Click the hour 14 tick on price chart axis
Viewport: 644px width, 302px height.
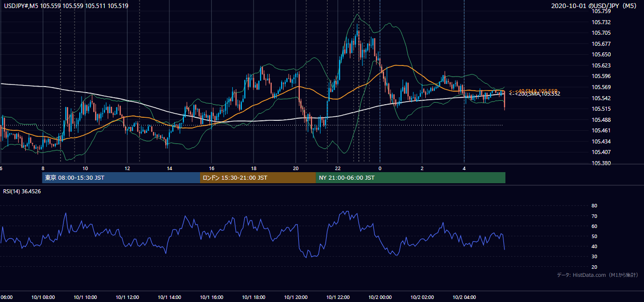pos(169,169)
